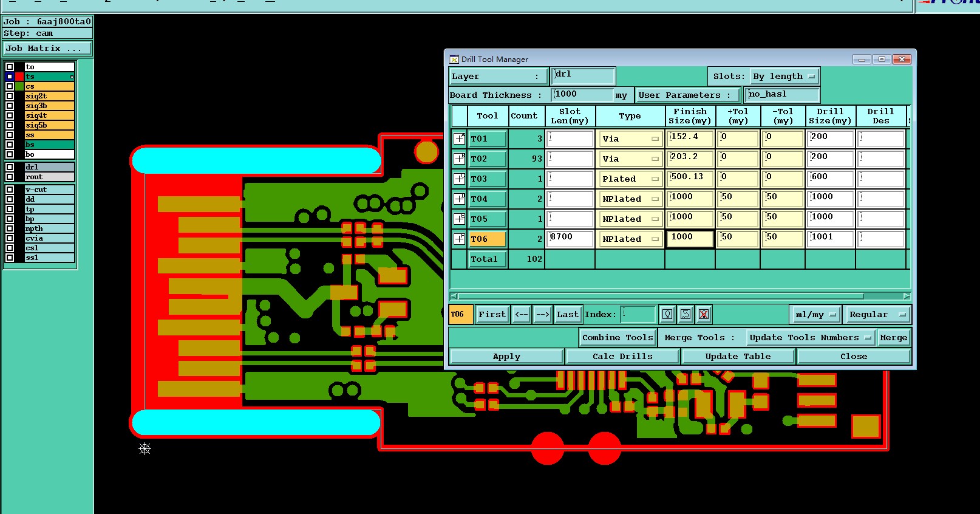This screenshot has height=514, width=980.
Task: Click the lightbulb highlight icon beside Index
Action: click(x=667, y=314)
